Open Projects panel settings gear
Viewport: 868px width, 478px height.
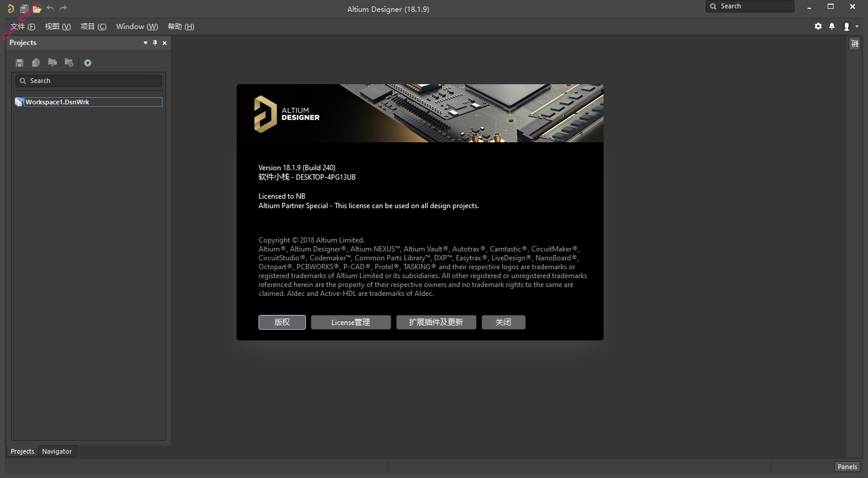[x=88, y=63]
